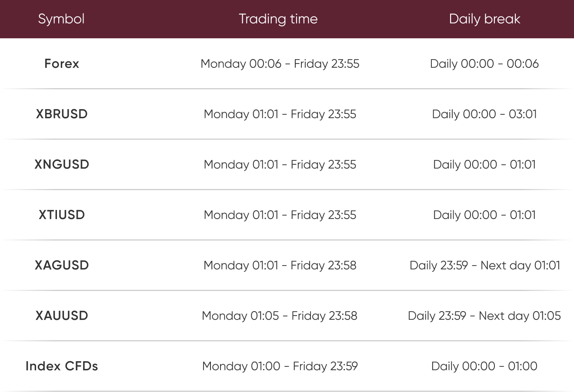This screenshot has width=574, height=392.
Task: Click XBRUSD daily break 00:00 - 03:01 cell
Action: pos(484,114)
